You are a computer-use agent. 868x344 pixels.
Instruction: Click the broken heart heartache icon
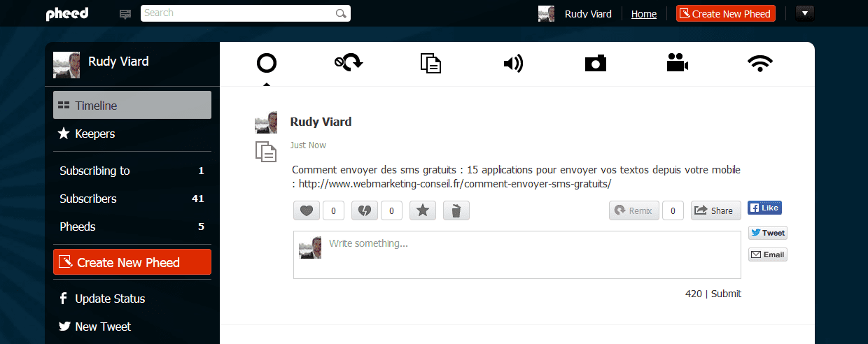(x=364, y=210)
